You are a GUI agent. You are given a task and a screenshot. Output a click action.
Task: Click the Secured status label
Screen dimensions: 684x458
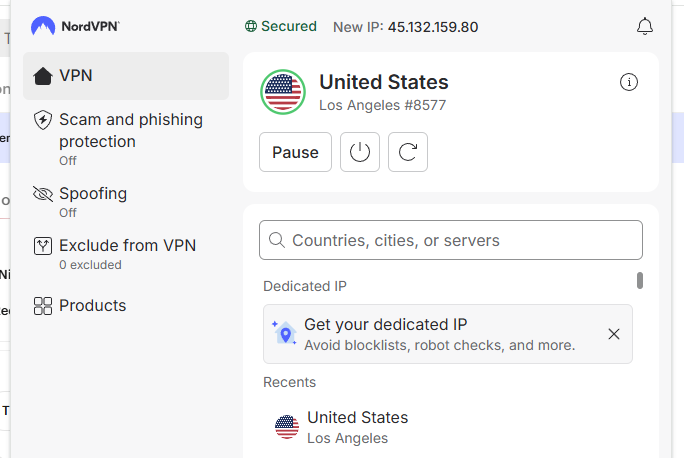click(289, 26)
